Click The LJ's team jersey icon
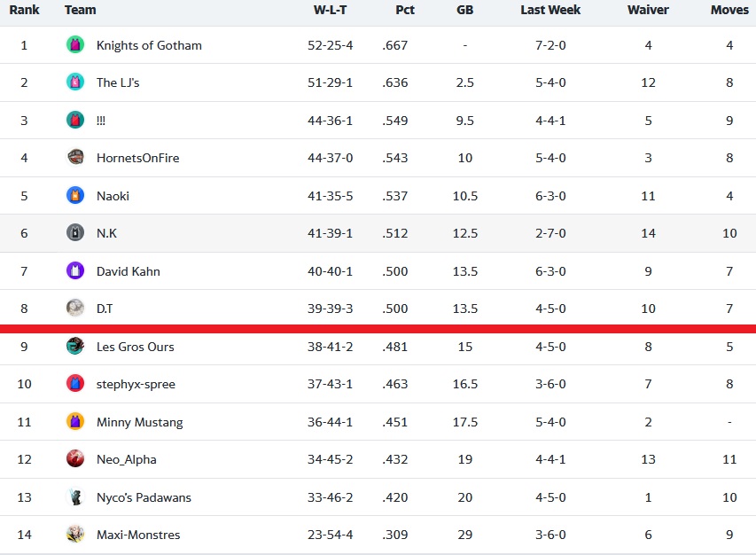 point(75,82)
